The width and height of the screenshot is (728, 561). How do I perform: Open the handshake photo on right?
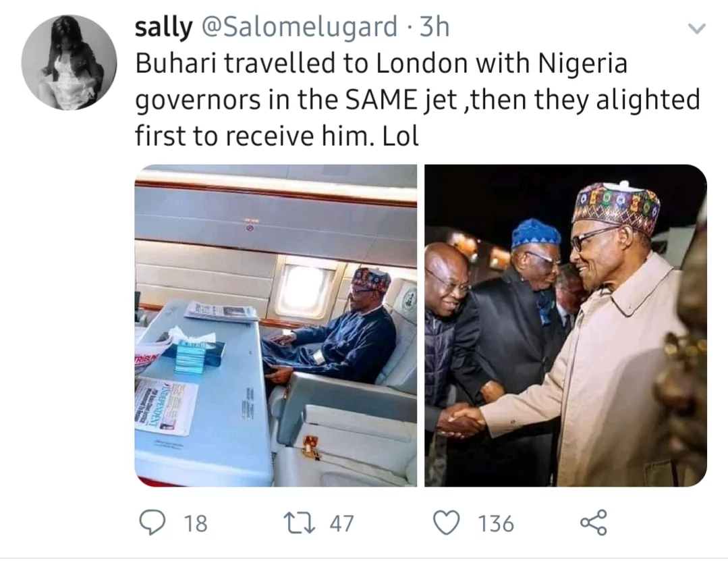pyautogui.click(x=565, y=325)
